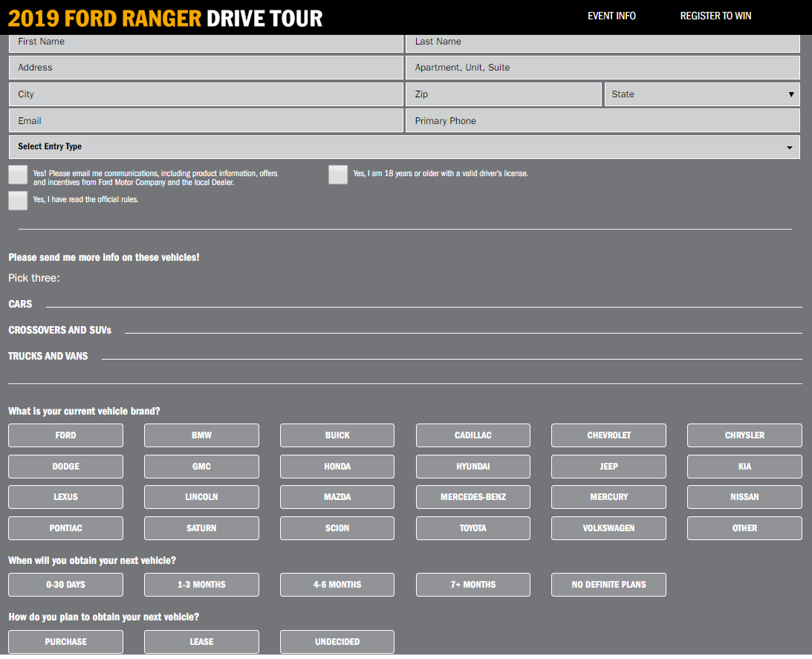Screen dimensions: 812x659
Task: Focus the Address input field
Action: click(206, 68)
